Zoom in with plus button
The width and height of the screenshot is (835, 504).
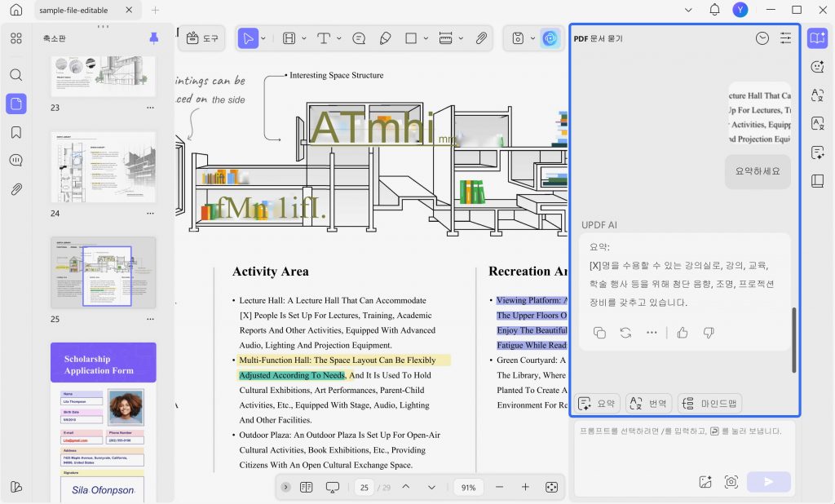525,487
